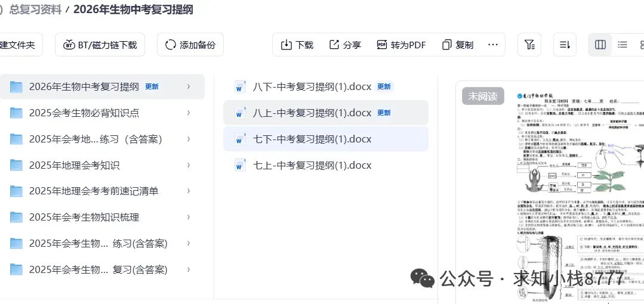Click the 未阅读 badge on preview
Screen dimensions: 644x304
coord(483,96)
